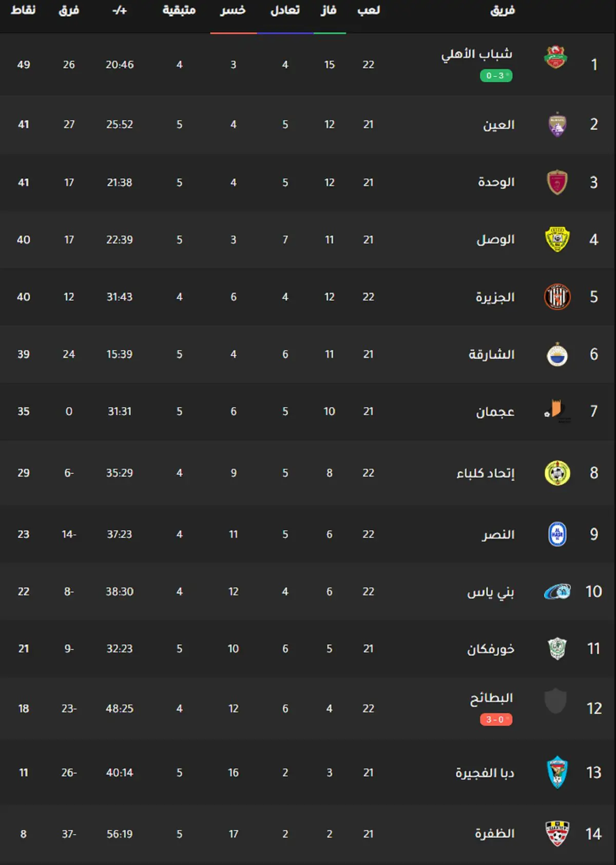This screenshot has height=865, width=616.
Task: Sort table by فاز column header
Action: click(x=329, y=10)
